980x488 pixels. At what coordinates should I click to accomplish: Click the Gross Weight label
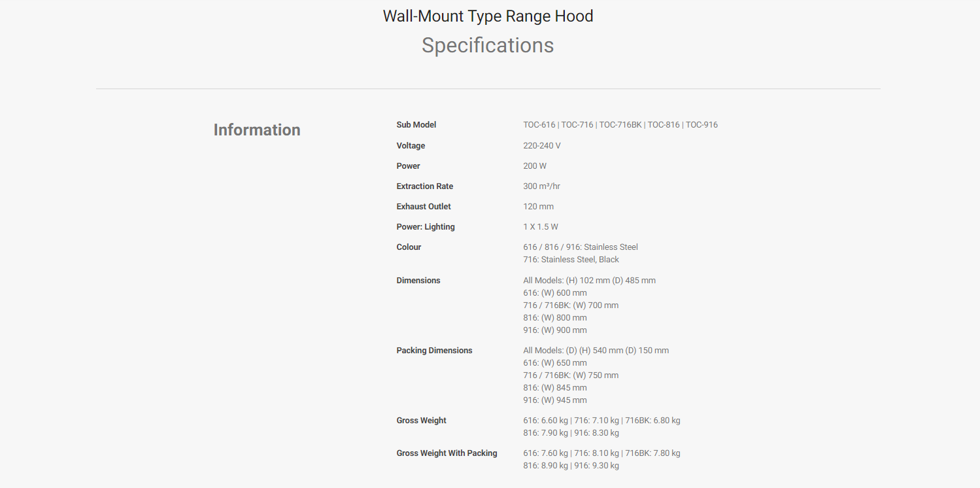[421, 421]
